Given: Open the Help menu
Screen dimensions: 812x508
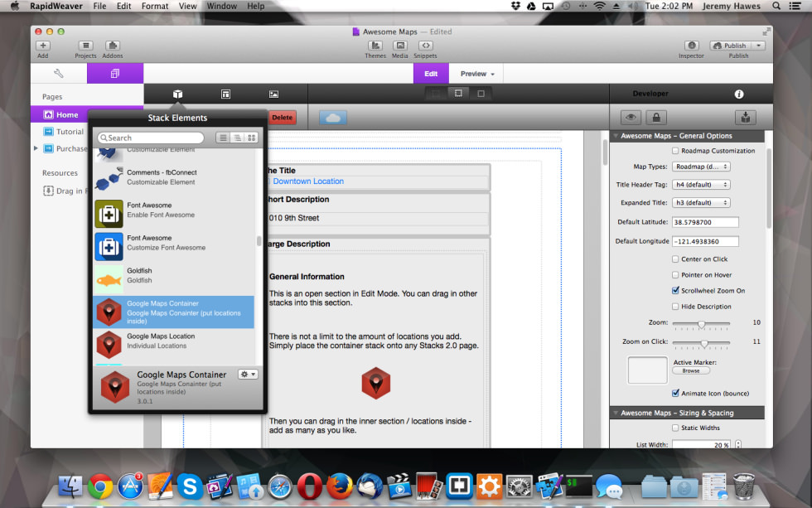Looking at the screenshot, I should [x=256, y=6].
